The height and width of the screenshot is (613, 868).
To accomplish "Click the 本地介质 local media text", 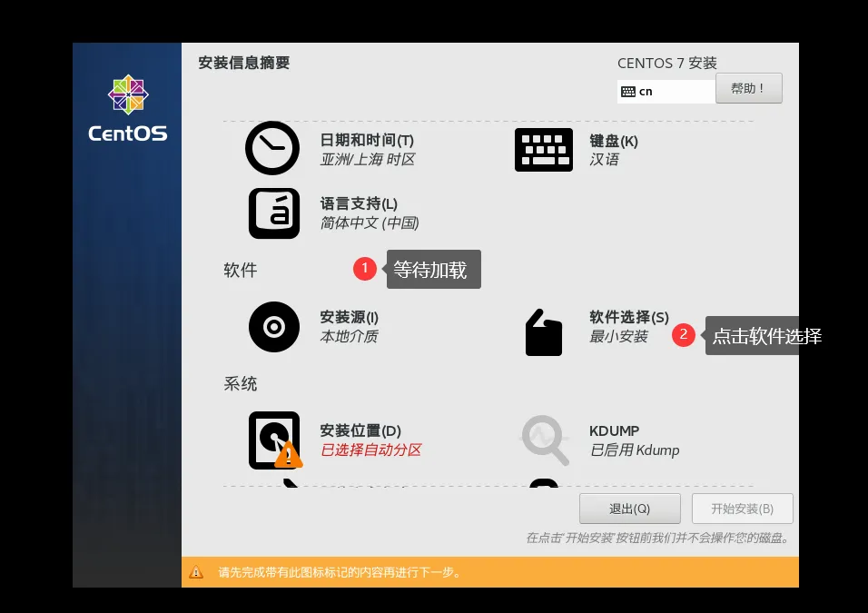I will [x=349, y=336].
